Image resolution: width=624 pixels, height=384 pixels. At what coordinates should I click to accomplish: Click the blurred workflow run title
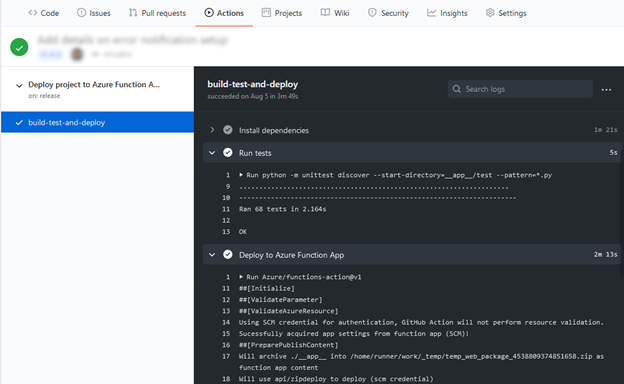point(133,40)
